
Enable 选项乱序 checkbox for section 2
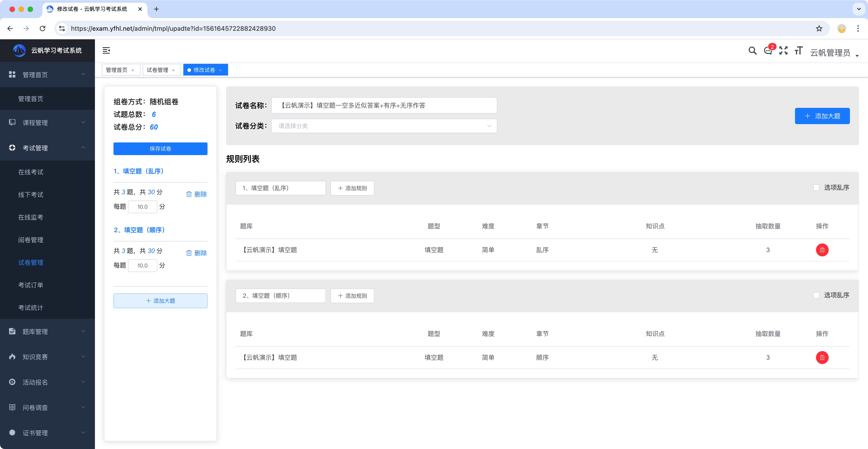pyautogui.click(x=816, y=295)
